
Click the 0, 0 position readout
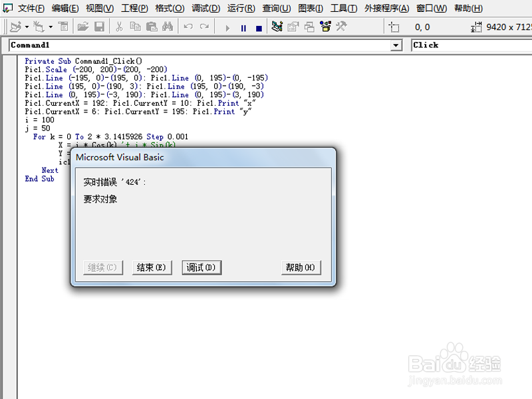[422, 27]
